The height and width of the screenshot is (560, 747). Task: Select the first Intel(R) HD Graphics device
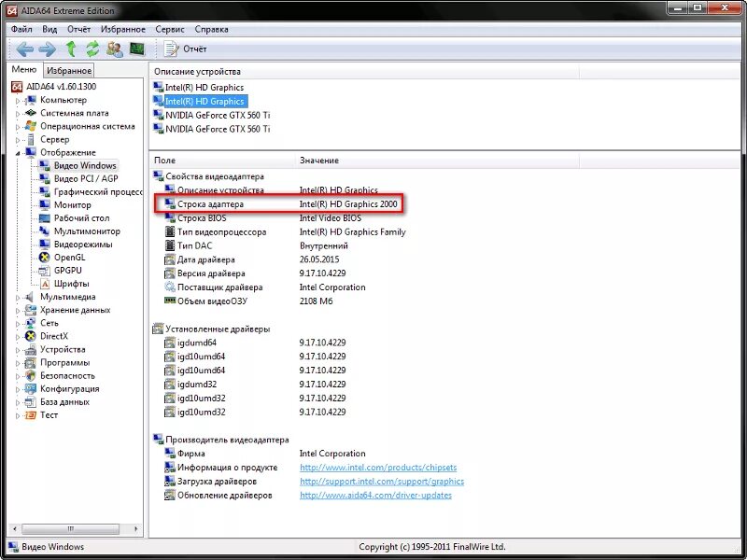coord(204,88)
